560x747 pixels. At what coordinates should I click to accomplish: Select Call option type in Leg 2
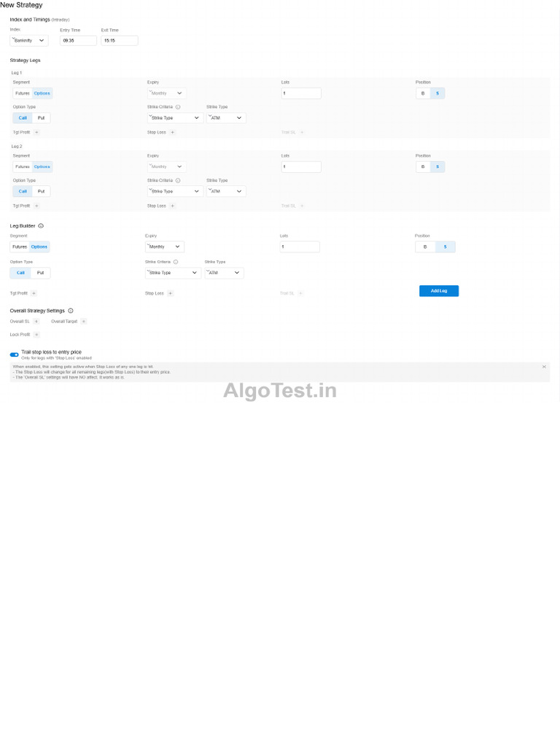tap(23, 191)
